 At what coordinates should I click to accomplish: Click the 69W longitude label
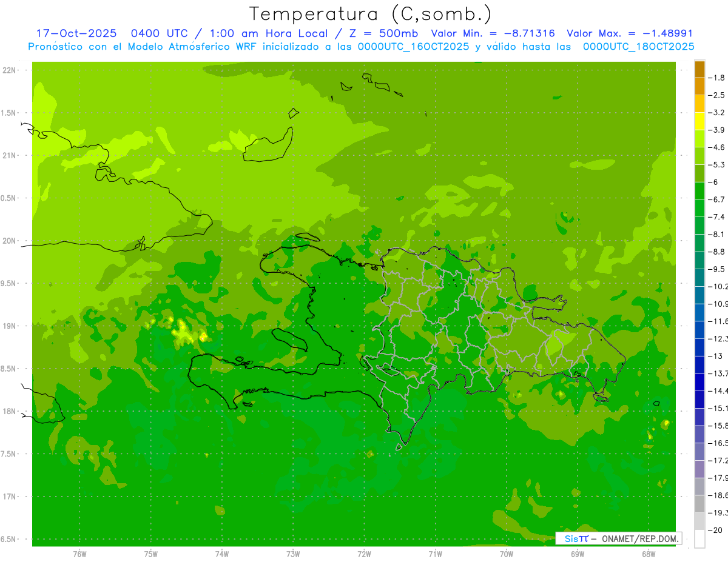point(578,554)
